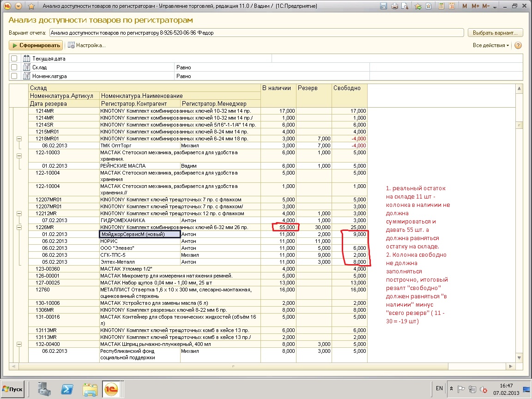Image resolution: width=532 pixels, height=399 pixels.
Task: Click the M memory button
Action: point(465,6)
